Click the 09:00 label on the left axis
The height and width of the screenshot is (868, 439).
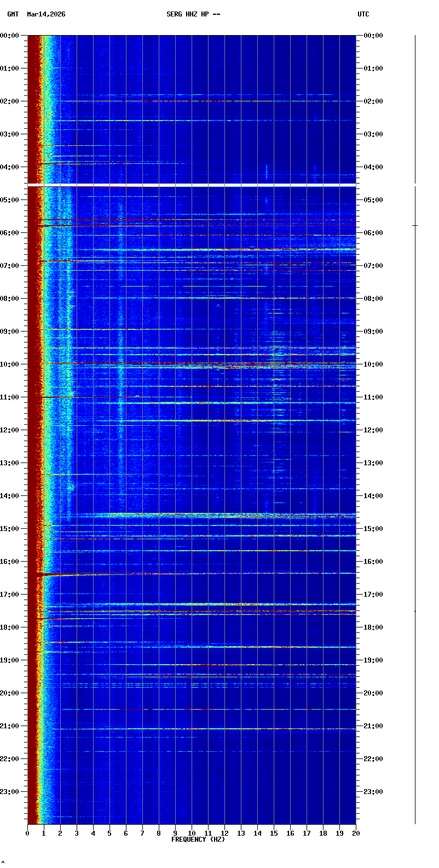pos(10,332)
